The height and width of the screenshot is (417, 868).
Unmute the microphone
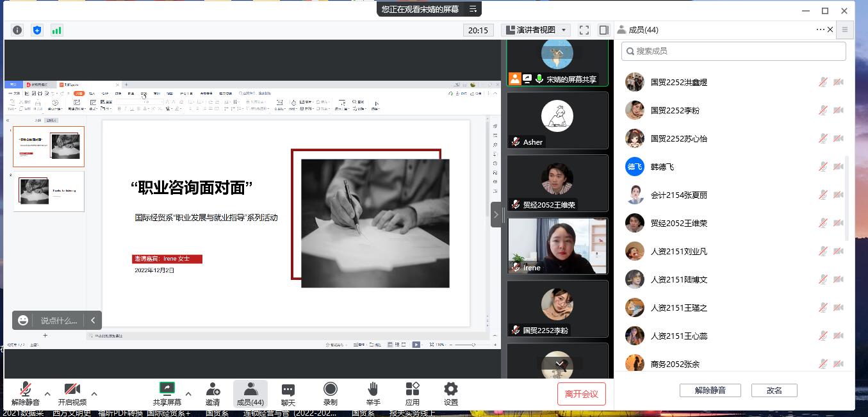tap(26, 394)
